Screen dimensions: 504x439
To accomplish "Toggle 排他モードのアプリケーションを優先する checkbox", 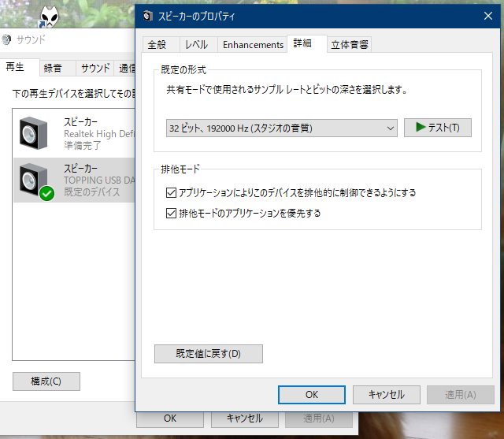I will pos(172,213).
